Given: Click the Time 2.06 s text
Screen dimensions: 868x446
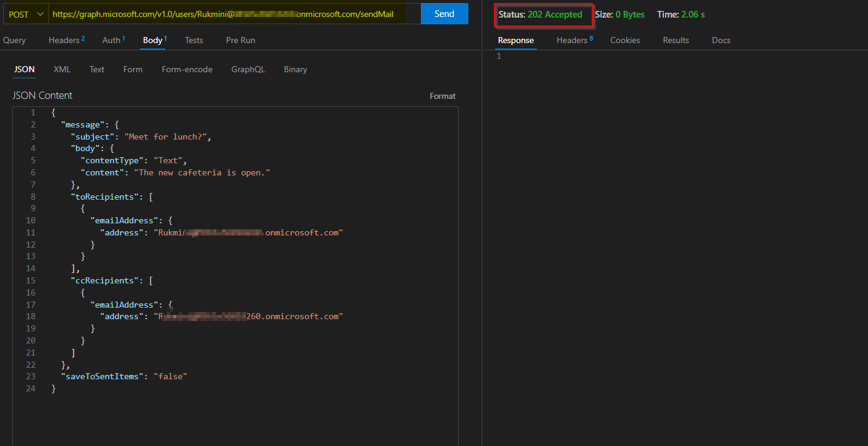Looking at the screenshot, I should (x=681, y=15).
